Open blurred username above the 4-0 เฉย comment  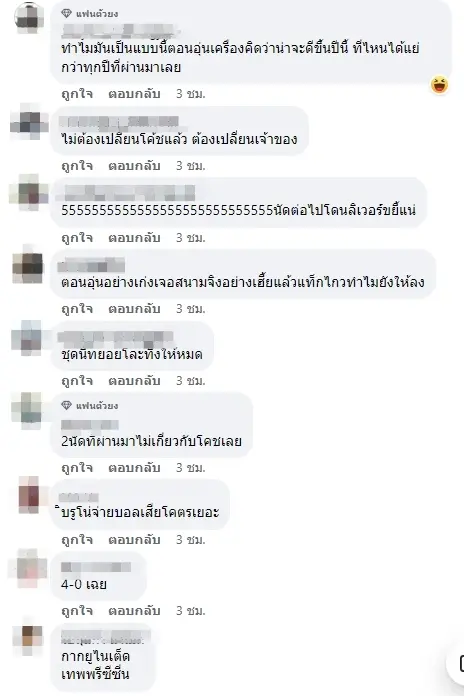(96, 567)
